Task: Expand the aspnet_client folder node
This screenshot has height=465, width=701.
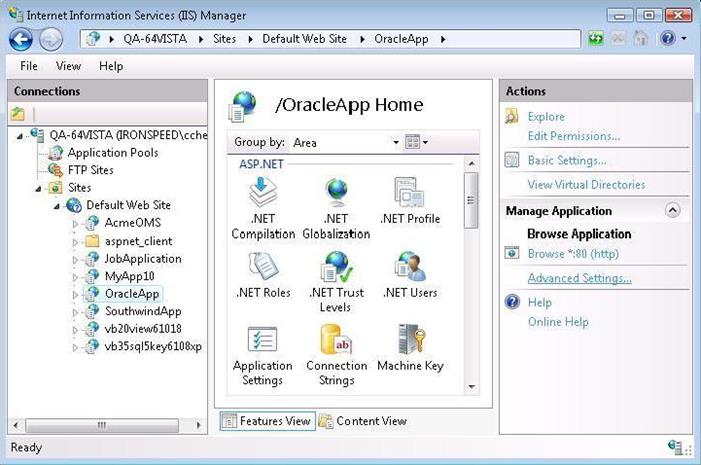Action: pos(75,242)
